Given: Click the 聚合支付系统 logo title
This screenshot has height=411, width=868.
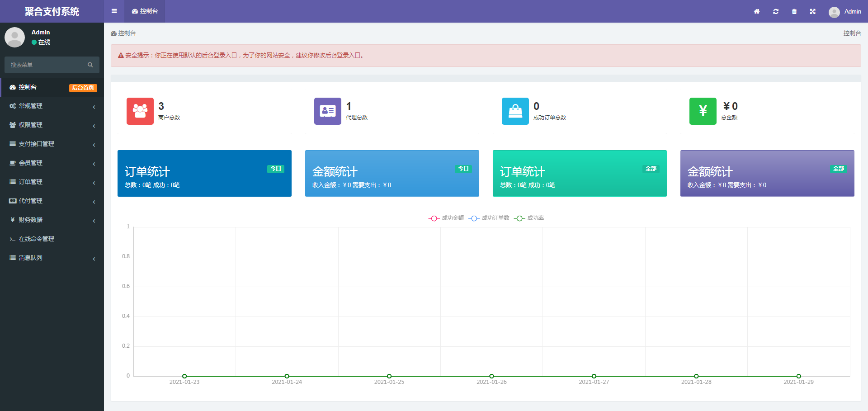Looking at the screenshot, I should coord(52,11).
